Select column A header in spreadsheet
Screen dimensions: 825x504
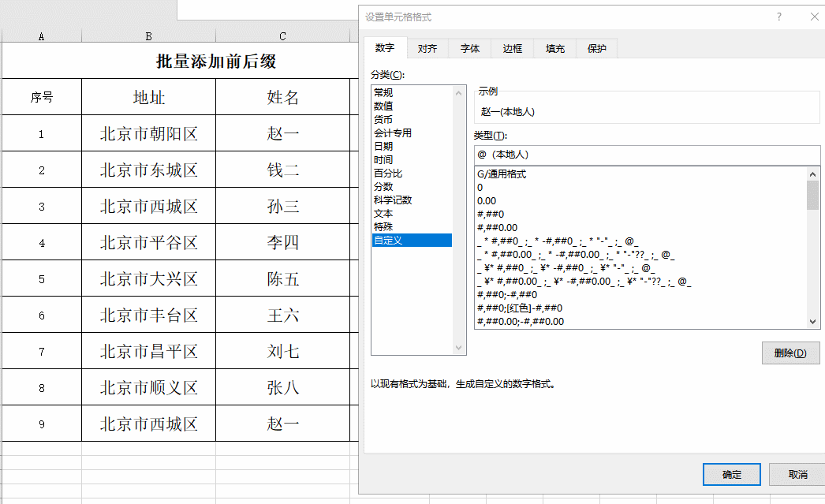[x=42, y=36]
